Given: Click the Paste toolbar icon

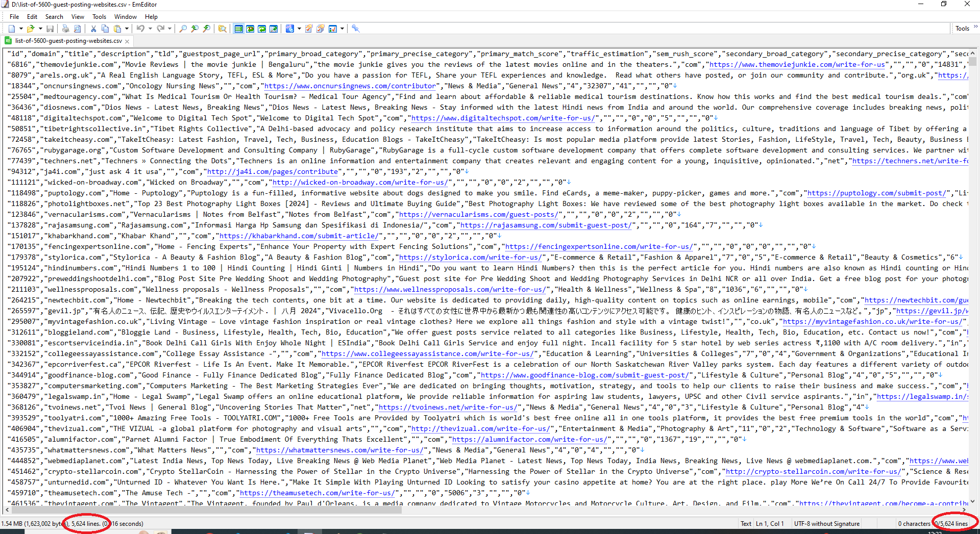Looking at the screenshot, I should click(x=117, y=28).
